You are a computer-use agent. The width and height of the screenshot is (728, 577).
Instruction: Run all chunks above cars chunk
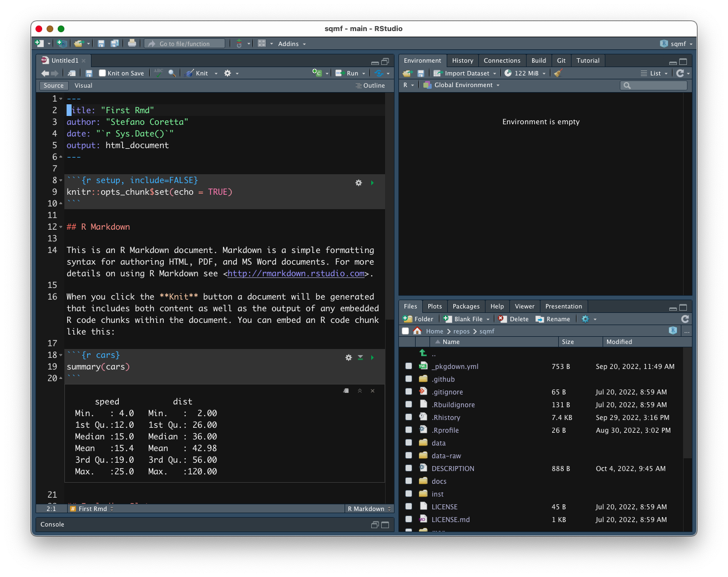point(360,357)
